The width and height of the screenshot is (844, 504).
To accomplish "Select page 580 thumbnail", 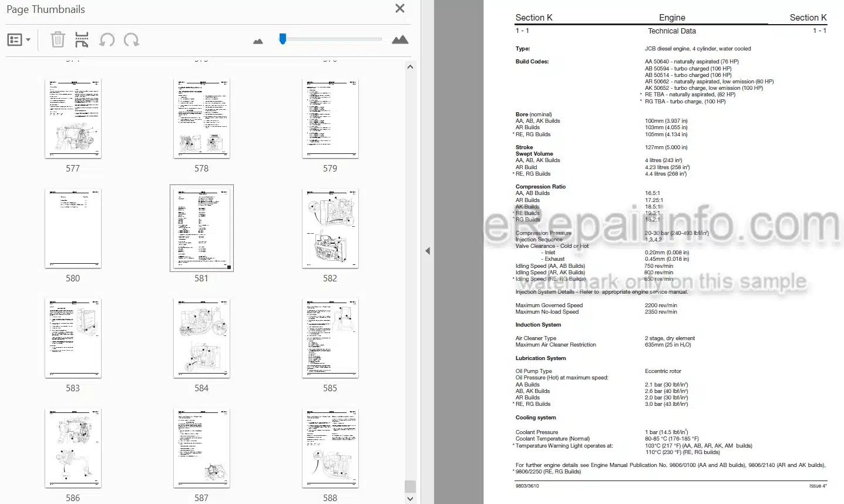I will (73, 228).
